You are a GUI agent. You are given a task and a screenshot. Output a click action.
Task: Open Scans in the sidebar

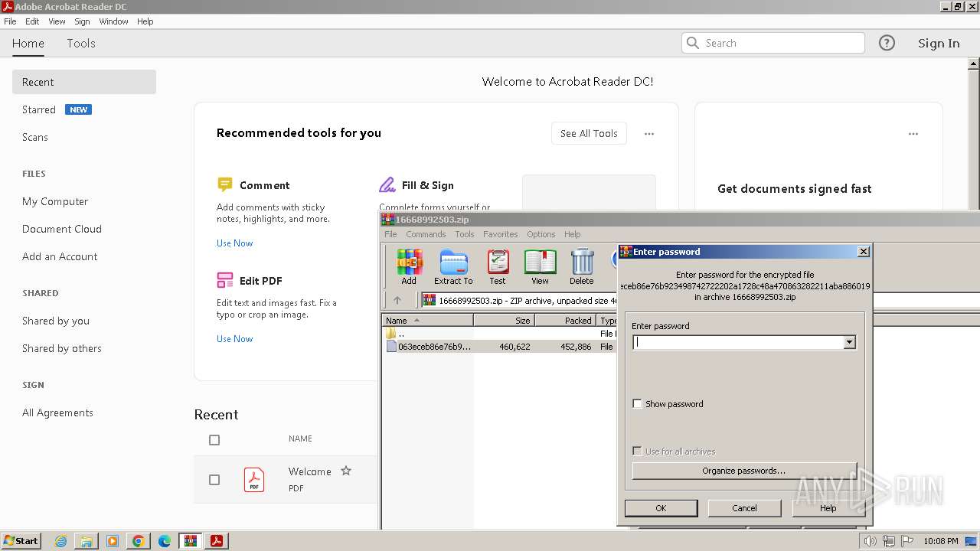[35, 137]
